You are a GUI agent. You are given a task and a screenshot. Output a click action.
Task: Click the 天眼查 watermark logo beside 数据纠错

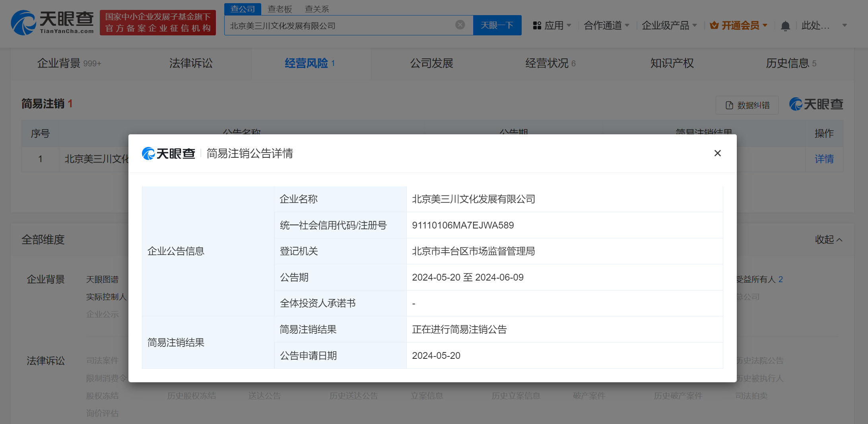pyautogui.click(x=816, y=104)
